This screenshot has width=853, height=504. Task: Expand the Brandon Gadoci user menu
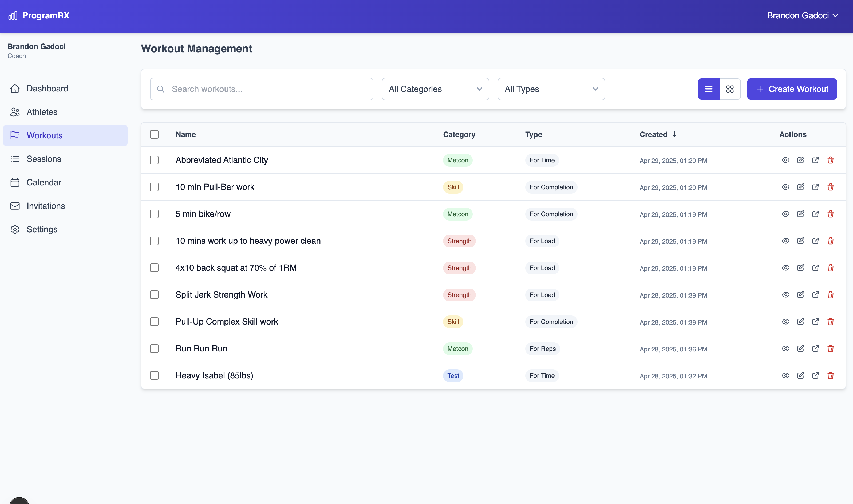coord(802,16)
